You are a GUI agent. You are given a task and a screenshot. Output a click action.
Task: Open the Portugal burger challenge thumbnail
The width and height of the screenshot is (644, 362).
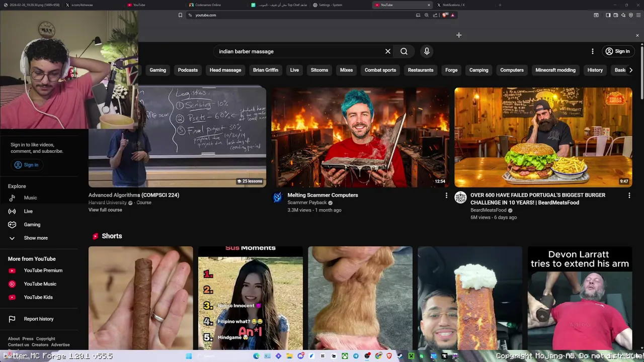pyautogui.click(x=543, y=137)
